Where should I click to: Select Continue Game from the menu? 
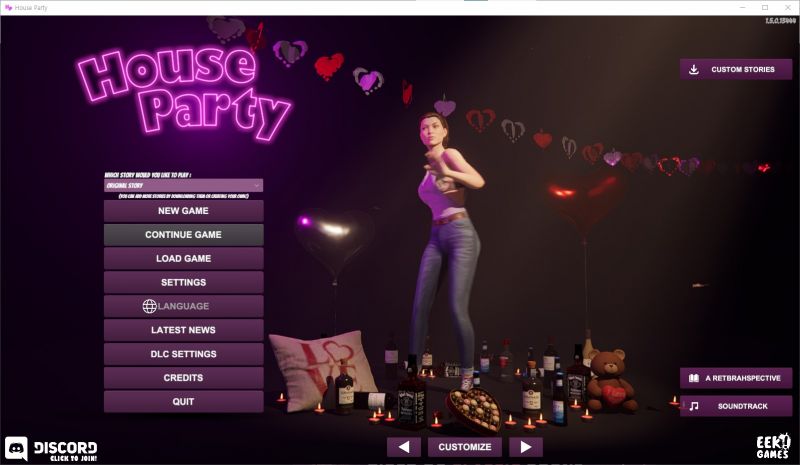pyautogui.click(x=183, y=235)
